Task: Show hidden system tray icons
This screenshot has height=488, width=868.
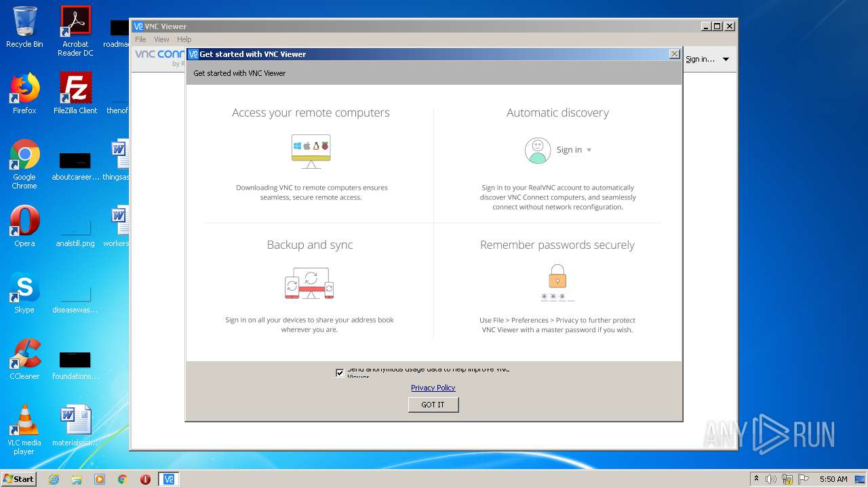Action: click(756, 479)
